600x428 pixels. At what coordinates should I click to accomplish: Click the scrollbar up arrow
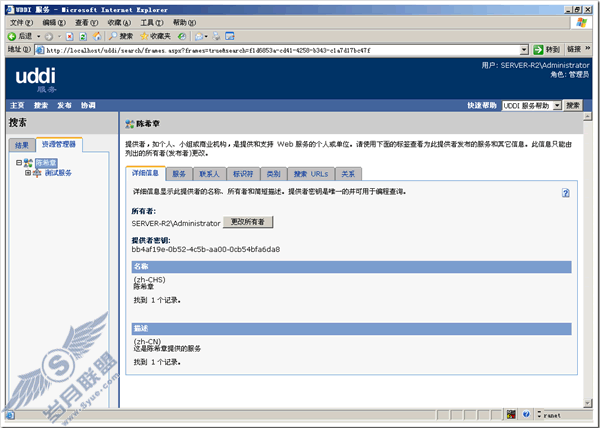587,117
